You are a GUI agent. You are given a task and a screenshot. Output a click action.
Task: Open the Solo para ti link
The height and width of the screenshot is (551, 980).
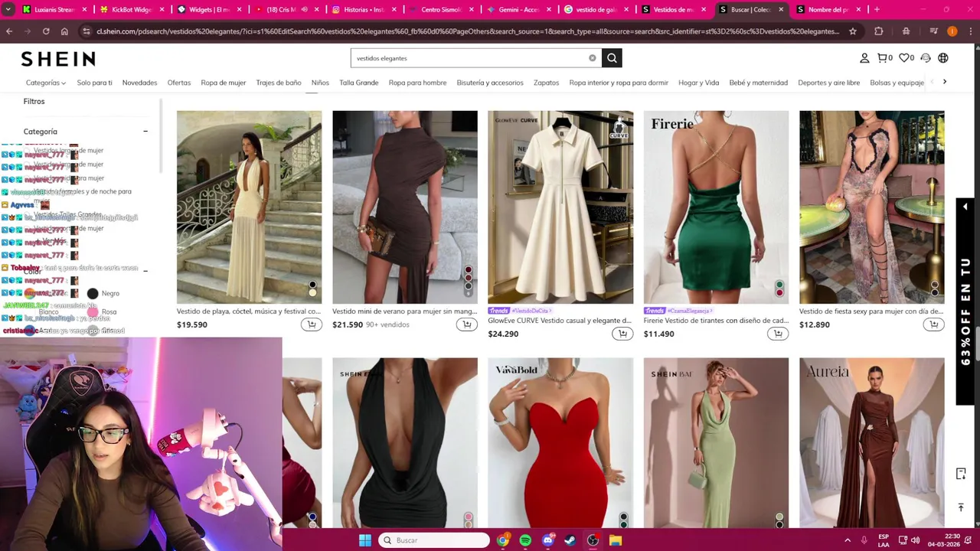tap(94, 83)
